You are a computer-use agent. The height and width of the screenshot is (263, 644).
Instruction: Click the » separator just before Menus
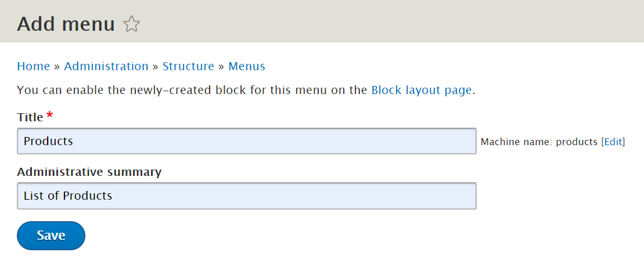click(x=221, y=66)
